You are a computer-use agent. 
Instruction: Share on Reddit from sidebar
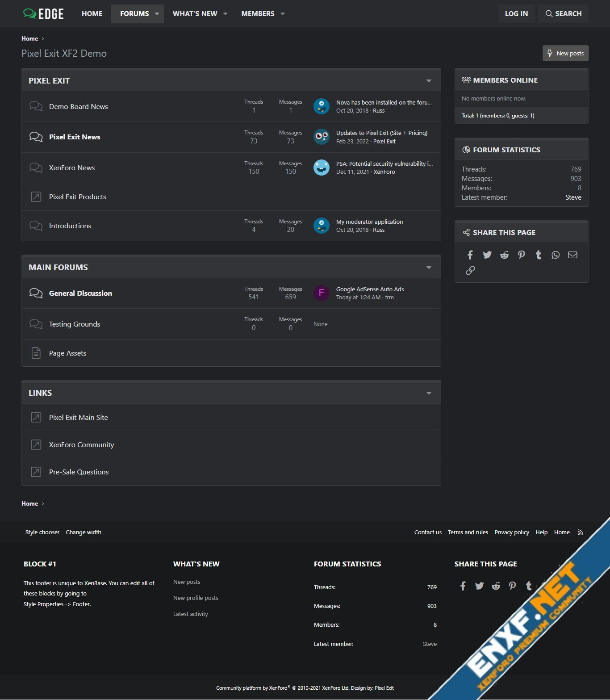504,255
